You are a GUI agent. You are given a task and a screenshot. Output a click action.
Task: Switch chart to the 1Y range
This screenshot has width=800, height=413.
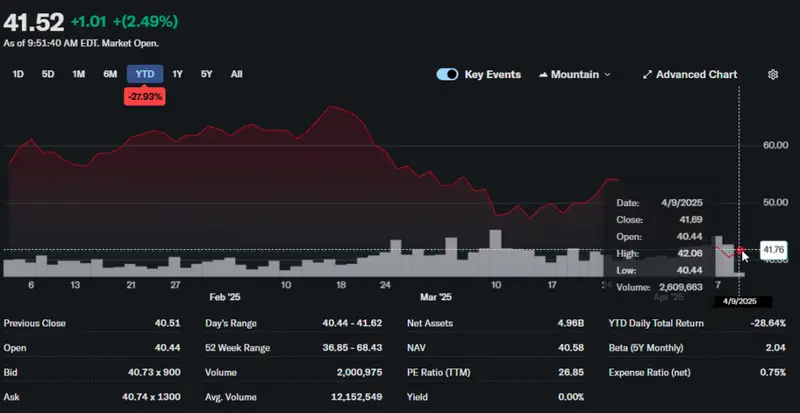[x=177, y=74]
